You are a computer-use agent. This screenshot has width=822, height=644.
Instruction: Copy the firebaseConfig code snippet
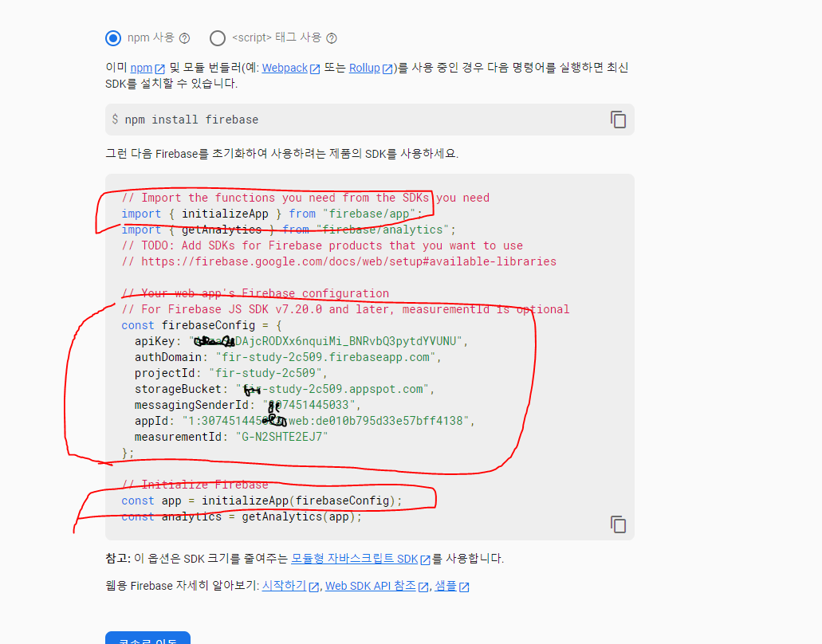(618, 524)
